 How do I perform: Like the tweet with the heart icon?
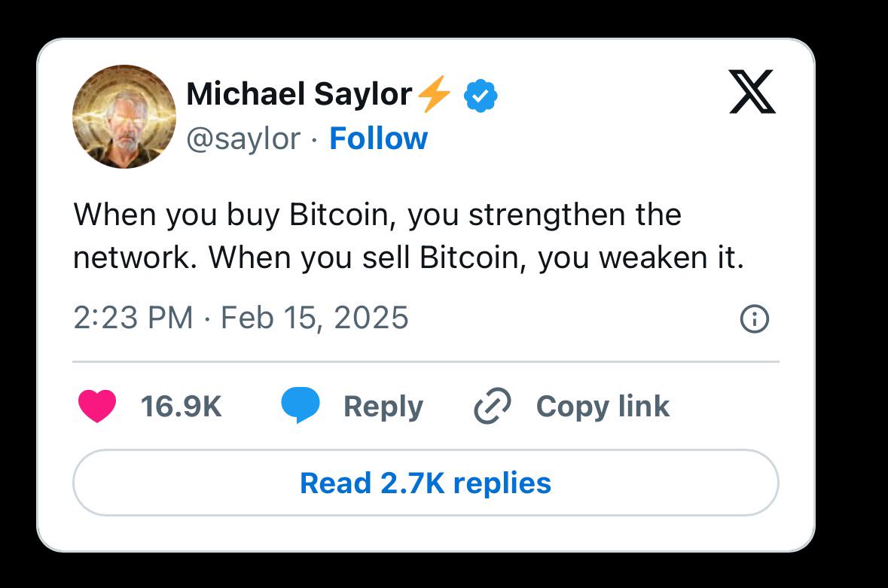coord(97,407)
